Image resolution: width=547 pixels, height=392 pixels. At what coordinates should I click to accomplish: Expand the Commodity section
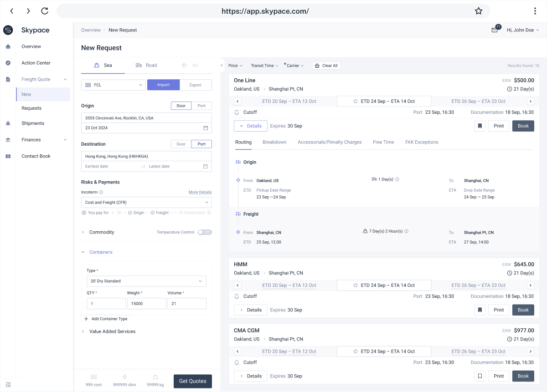[x=98, y=232]
